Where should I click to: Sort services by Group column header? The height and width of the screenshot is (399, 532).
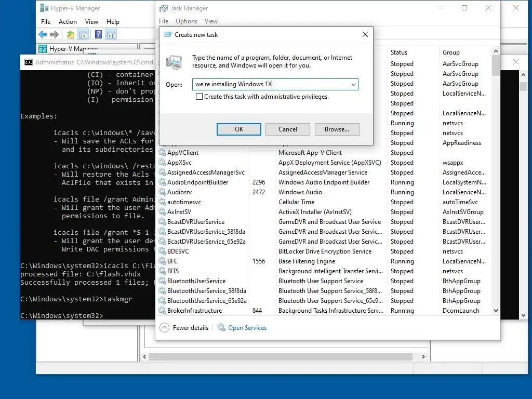point(465,52)
